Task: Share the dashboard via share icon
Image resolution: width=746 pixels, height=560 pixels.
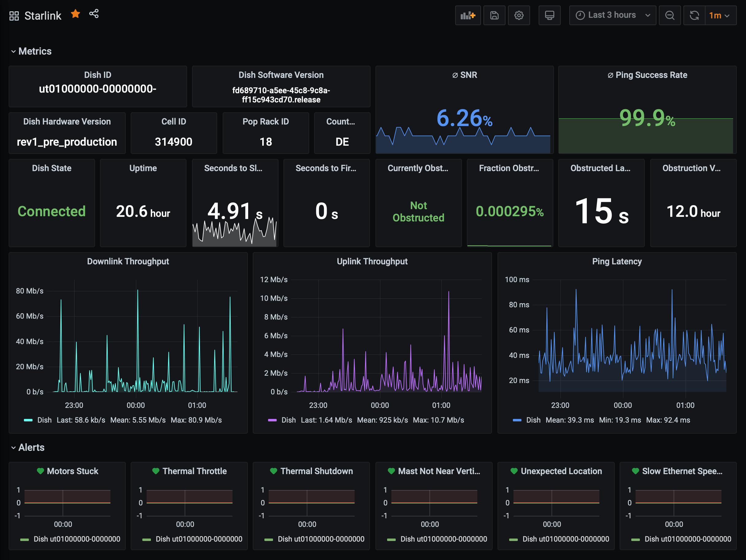Action: [94, 14]
